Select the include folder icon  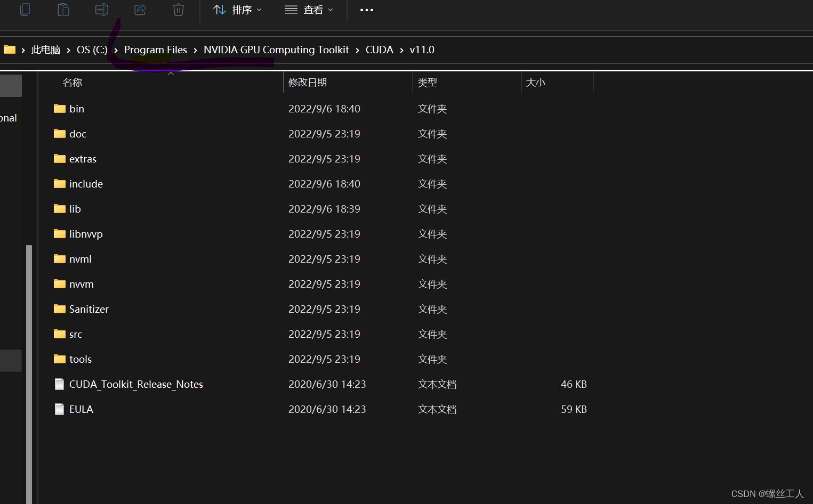[x=60, y=184]
